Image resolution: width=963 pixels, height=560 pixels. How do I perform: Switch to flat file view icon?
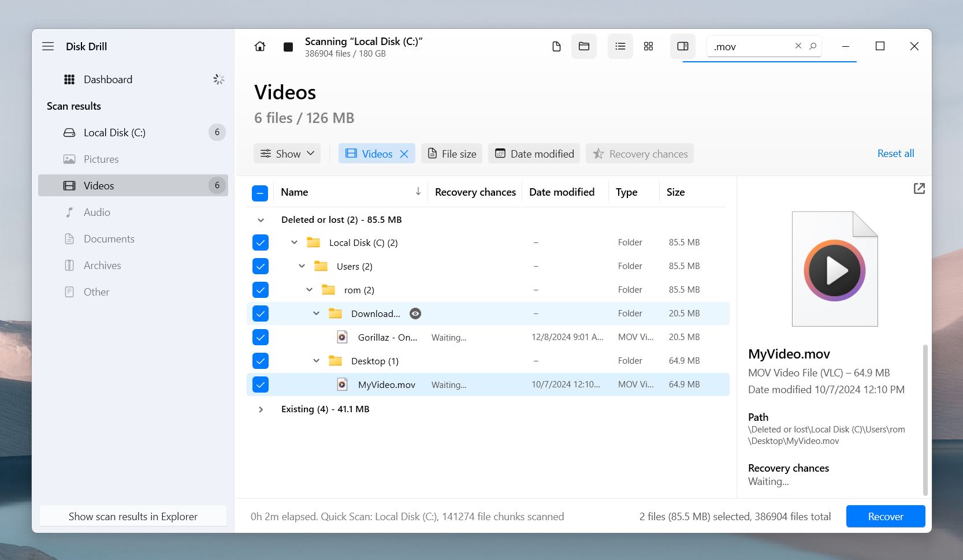coord(556,46)
